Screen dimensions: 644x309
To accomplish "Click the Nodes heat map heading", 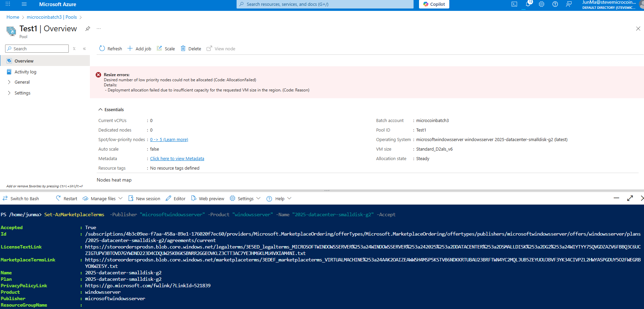I will [114, 180].
